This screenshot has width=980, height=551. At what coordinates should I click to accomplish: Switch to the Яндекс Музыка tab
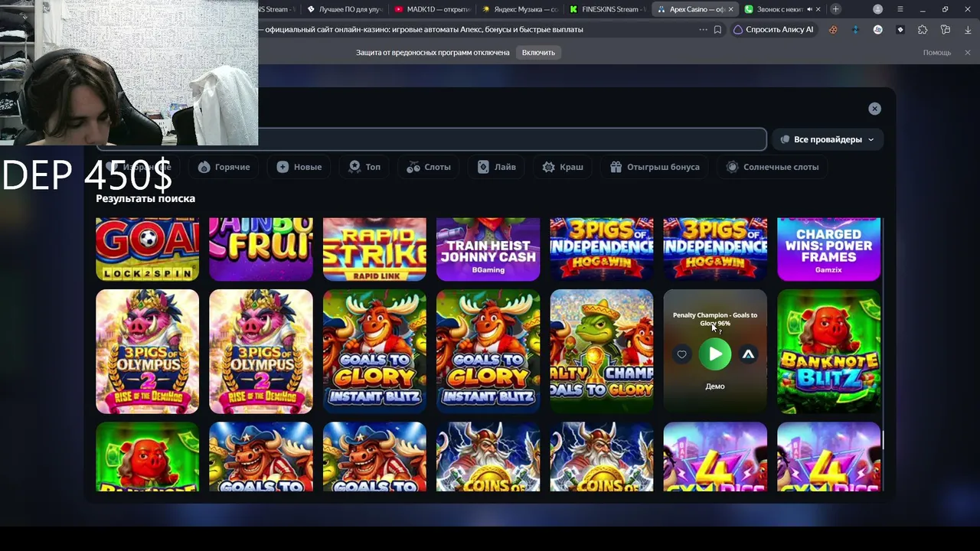(520, 9)
